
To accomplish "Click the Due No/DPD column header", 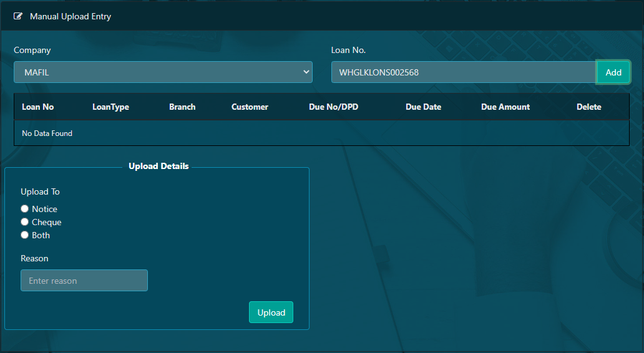I will (333, 107).
